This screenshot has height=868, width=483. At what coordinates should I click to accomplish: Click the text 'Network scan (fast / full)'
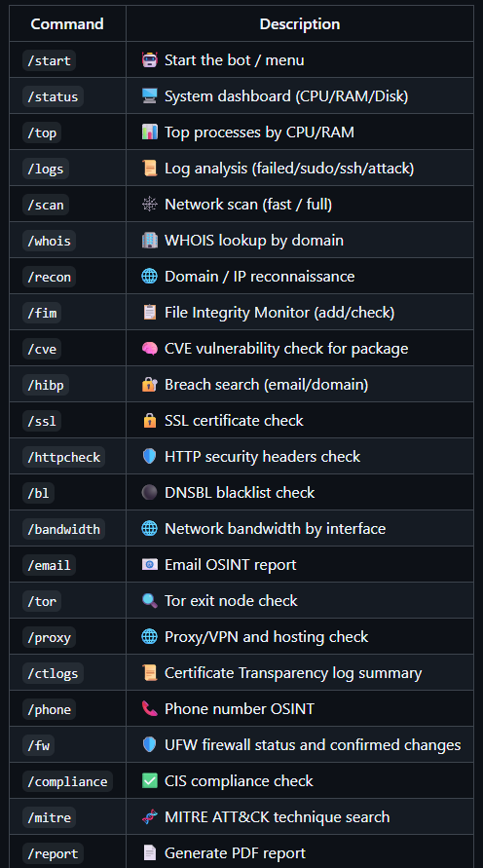coord(248,205)
